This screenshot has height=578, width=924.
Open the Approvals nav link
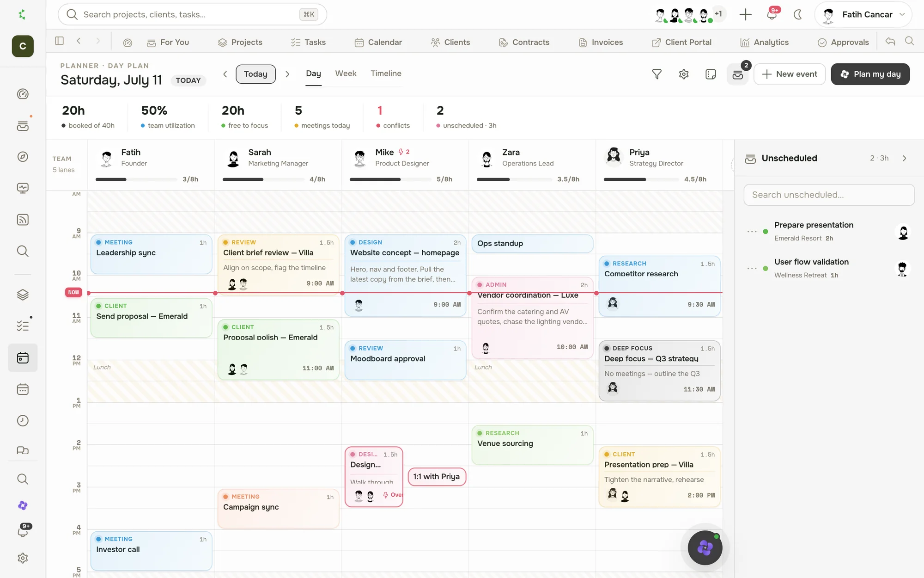[x=843, y=43]
